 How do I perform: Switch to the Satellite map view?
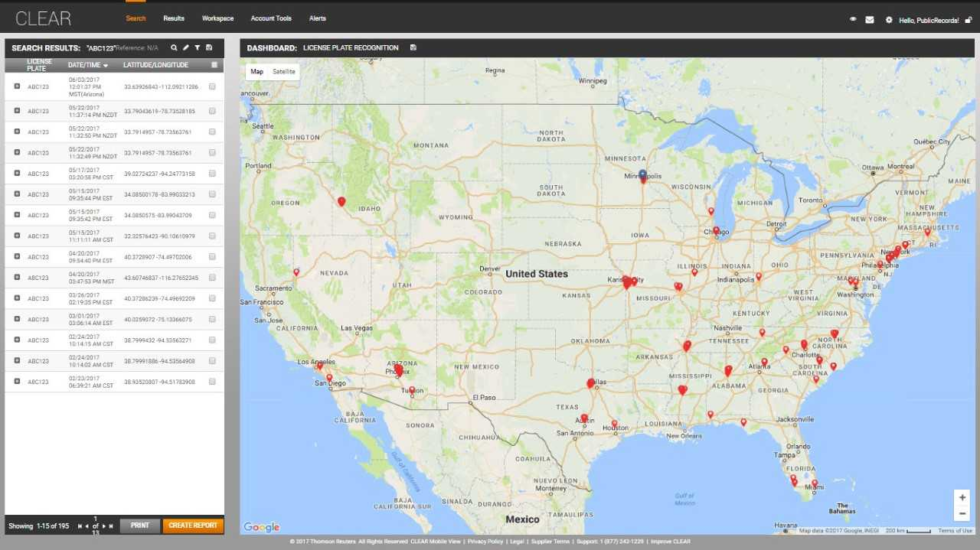(284, 71)
